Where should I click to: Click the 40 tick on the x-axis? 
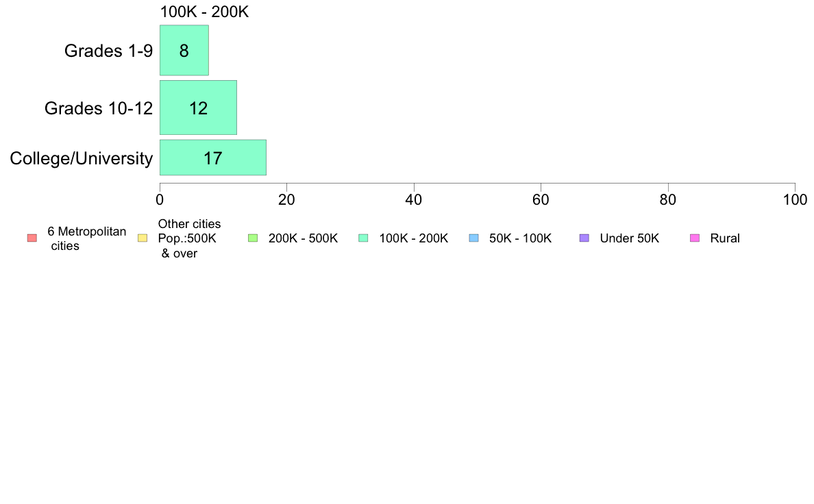pos(414,200)
